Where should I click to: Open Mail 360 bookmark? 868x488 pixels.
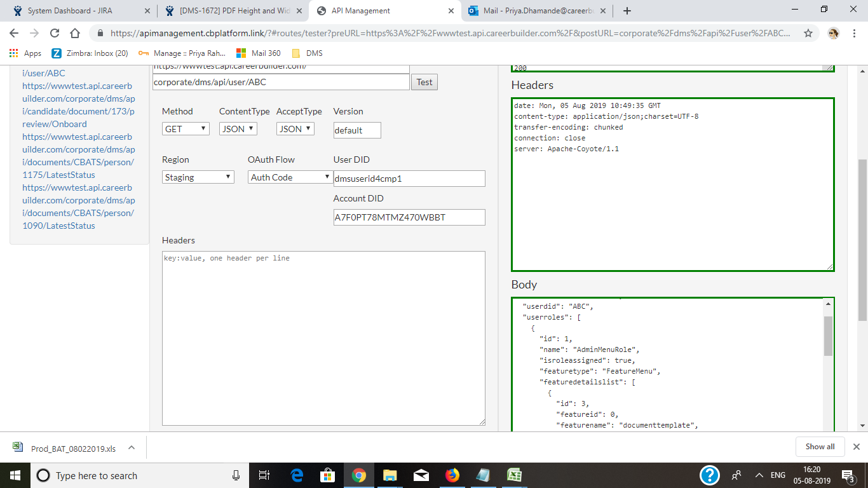258,53
